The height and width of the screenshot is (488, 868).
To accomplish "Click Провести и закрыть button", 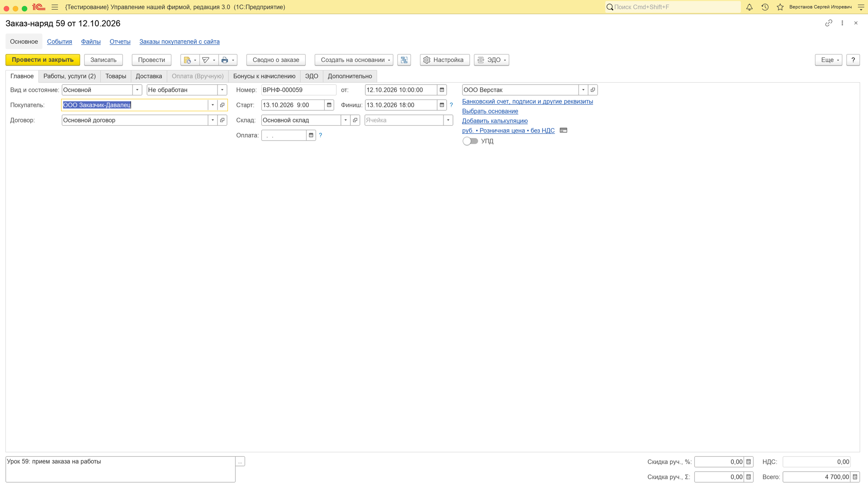I will 43,60.
